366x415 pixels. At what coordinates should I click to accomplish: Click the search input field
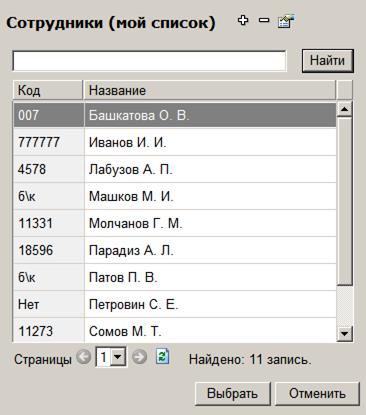(x=149, y=61)
